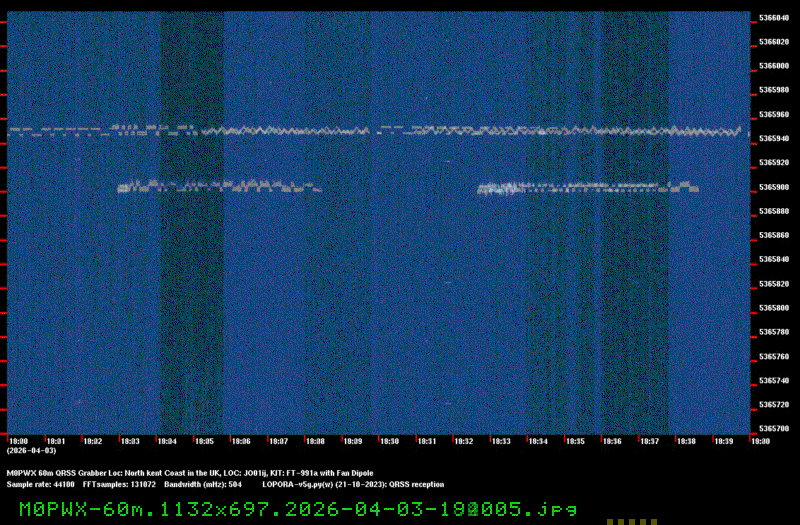The image size is (800, 525).
Task: Select the 18:05 time axis marker
Action: point(204,440)
